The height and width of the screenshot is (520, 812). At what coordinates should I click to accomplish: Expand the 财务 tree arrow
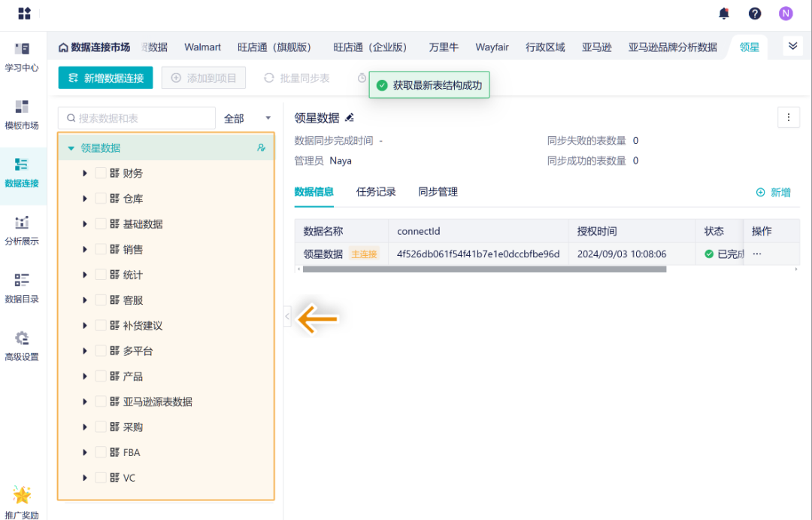[85, 173]
